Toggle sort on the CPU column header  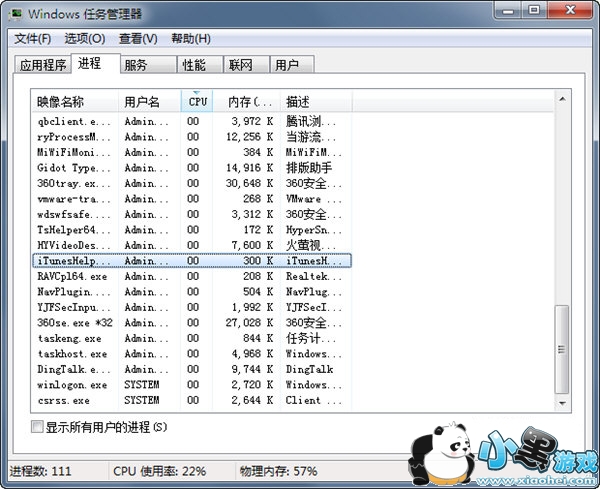pos(197,102)
